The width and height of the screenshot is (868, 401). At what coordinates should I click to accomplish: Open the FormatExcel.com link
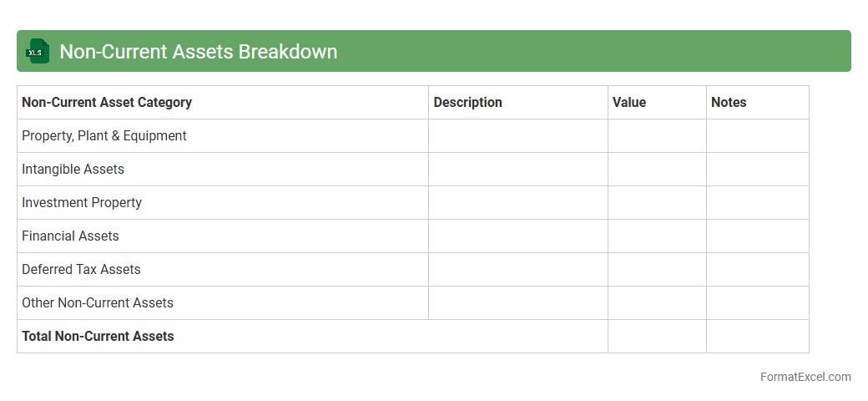click(x=805, y=377)
